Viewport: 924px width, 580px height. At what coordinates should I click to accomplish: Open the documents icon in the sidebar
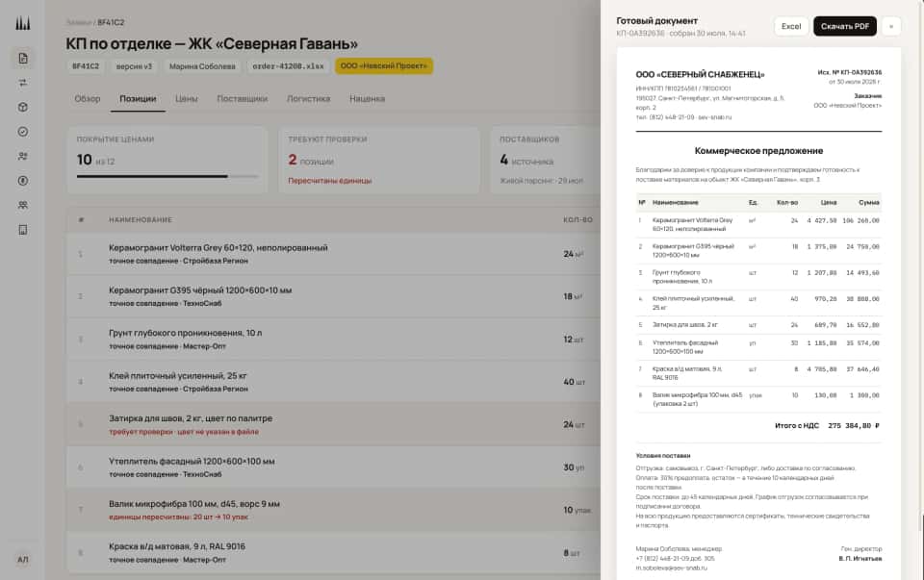click(22, 59)
